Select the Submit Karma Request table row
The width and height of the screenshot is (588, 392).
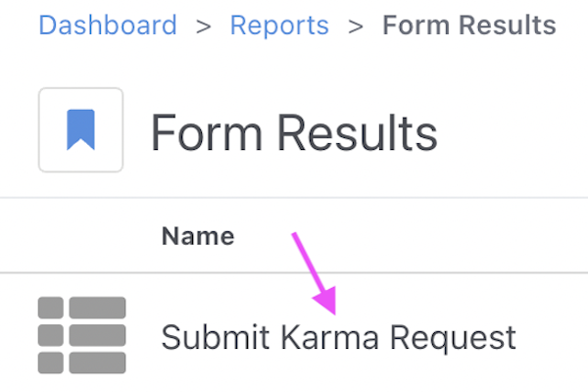294,333
